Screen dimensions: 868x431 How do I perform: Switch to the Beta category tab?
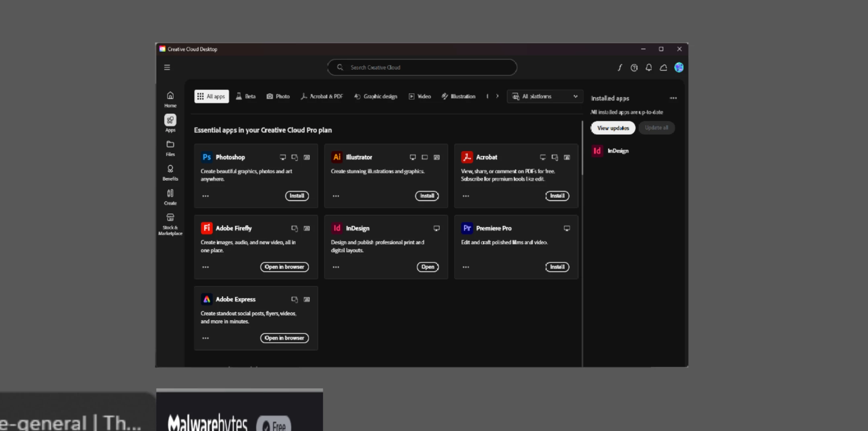(x=246, y=96)
